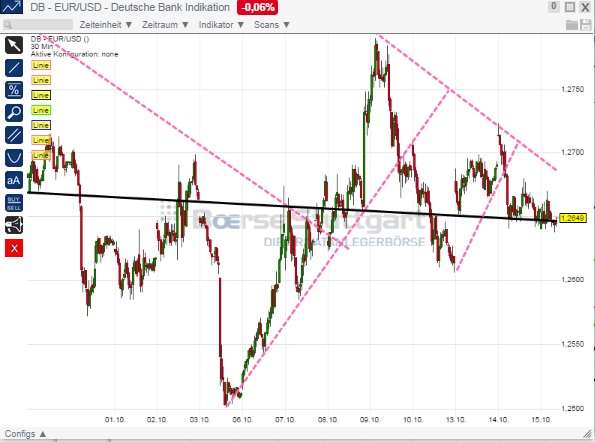Click the Linie label with green border
This screenshot has height=442, width=595.
tap(41, 110)
